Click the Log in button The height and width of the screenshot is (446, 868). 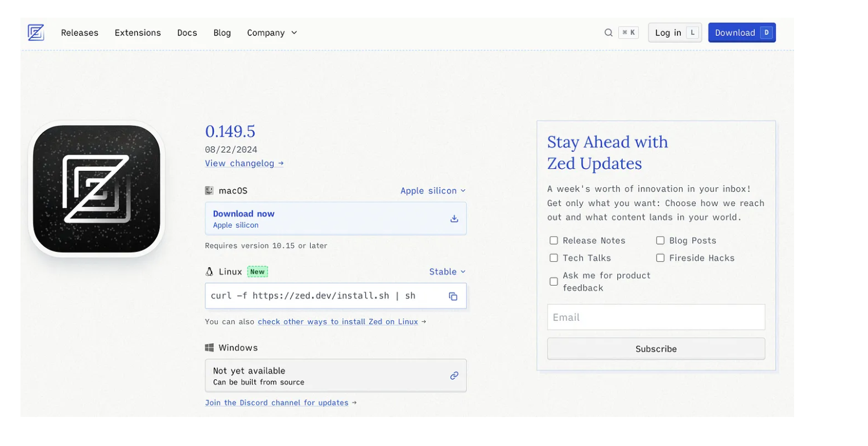tap(675, 32)
